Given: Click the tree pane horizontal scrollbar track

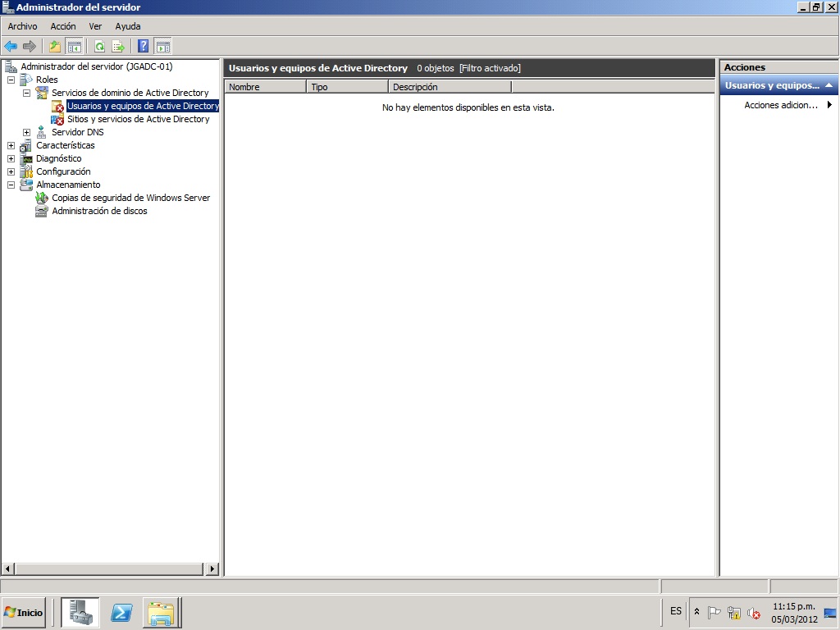Looking at the screenshot, I should 109,569.
